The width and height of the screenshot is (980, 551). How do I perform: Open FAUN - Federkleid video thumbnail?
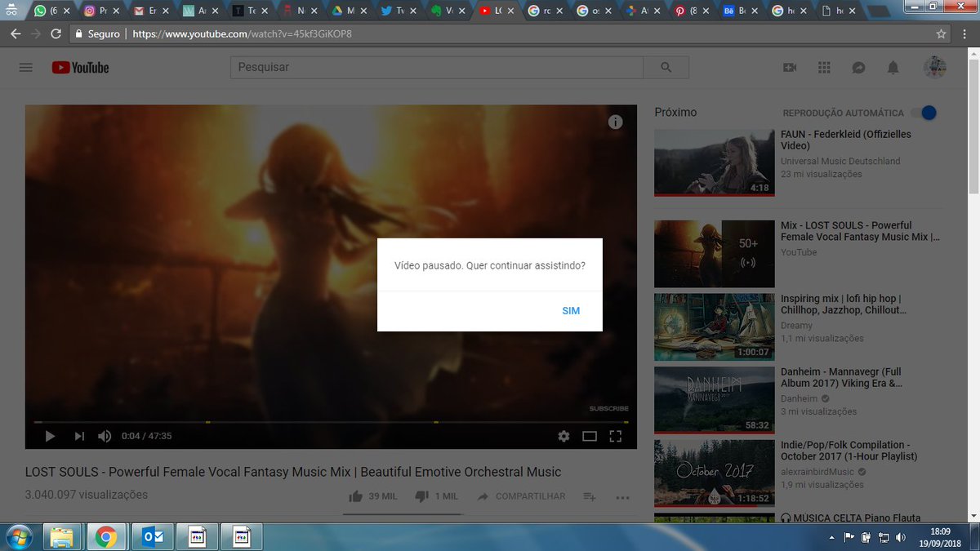tap(714, 162)
